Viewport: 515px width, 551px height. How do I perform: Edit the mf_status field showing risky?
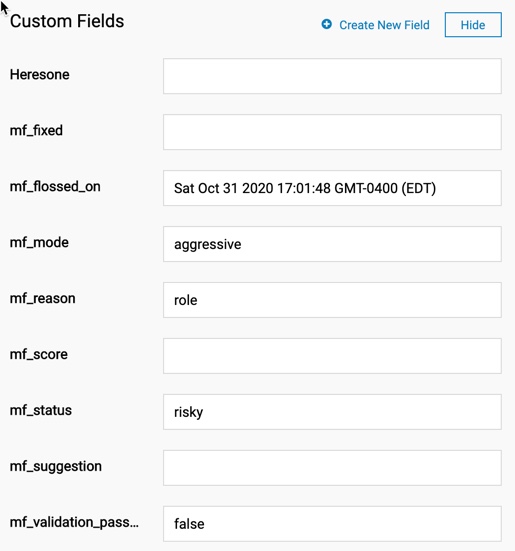[x=332, y=412]
